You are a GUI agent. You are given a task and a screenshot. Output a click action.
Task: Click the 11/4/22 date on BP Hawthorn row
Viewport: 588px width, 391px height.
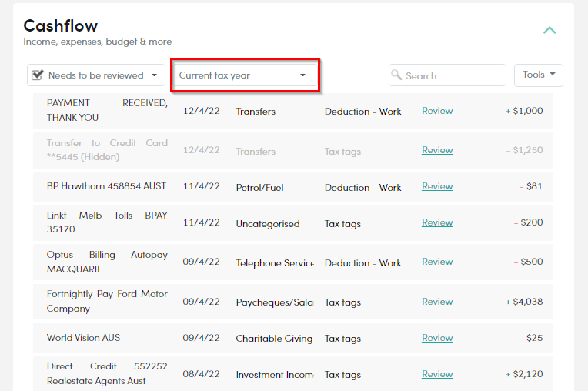tap(201, 186)
